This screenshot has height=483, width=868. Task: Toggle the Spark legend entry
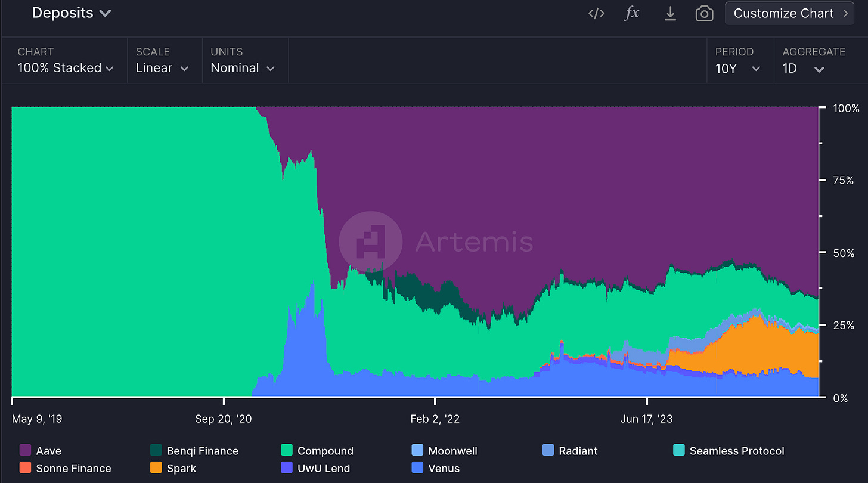coord(173,468)
